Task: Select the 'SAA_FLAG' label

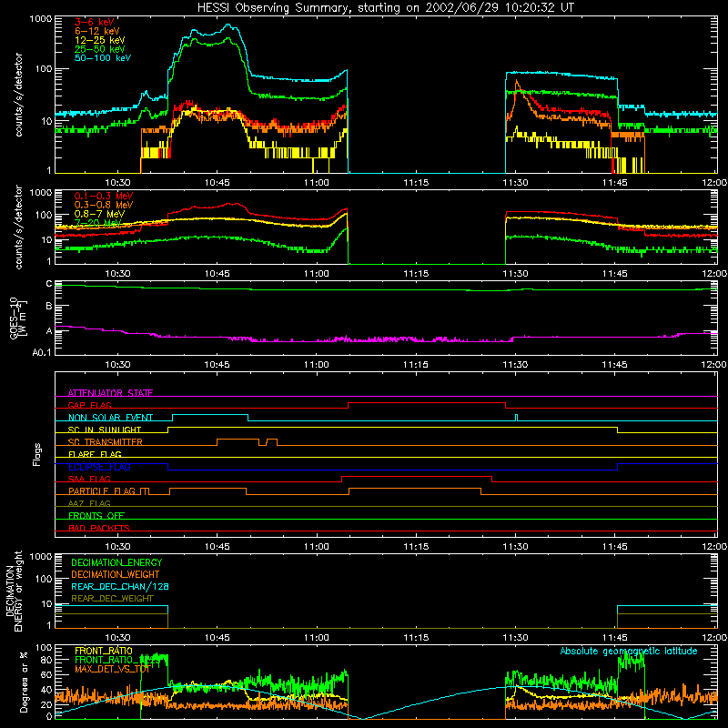Action: point(89,479)
